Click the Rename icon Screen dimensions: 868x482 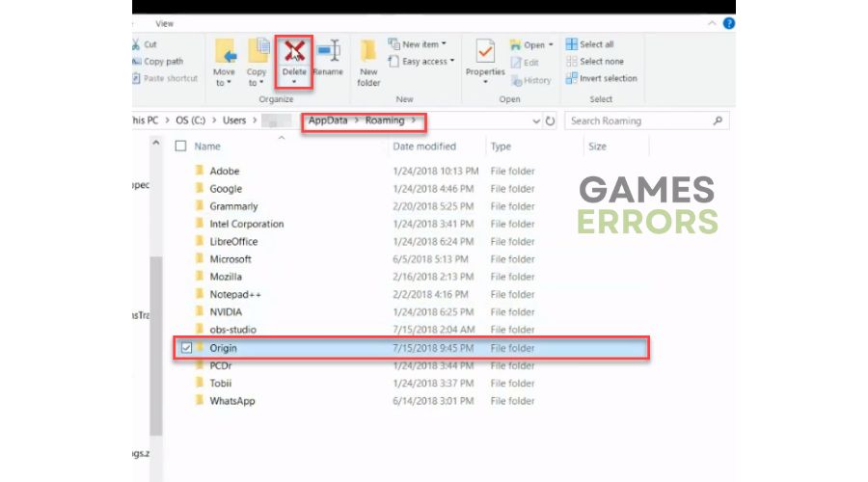(329, 52)
